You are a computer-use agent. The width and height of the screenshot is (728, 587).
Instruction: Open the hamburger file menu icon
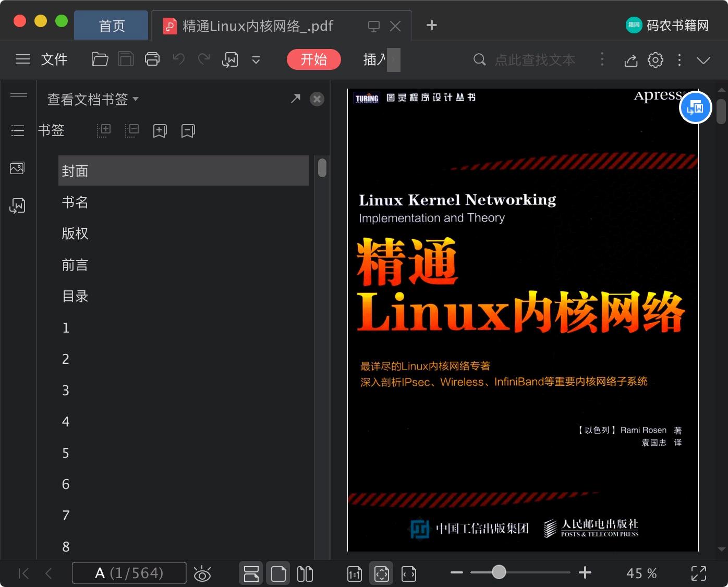pyautogui.click(x=23, y=59)
